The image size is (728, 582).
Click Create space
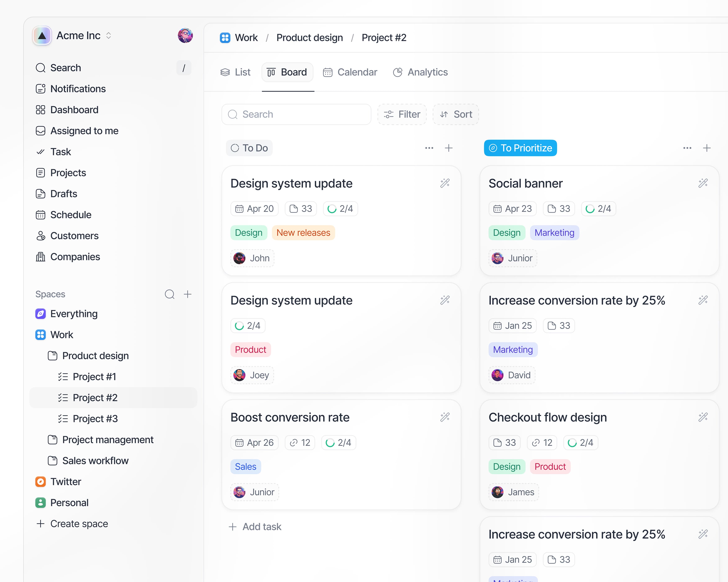click(x=72, y=524)
